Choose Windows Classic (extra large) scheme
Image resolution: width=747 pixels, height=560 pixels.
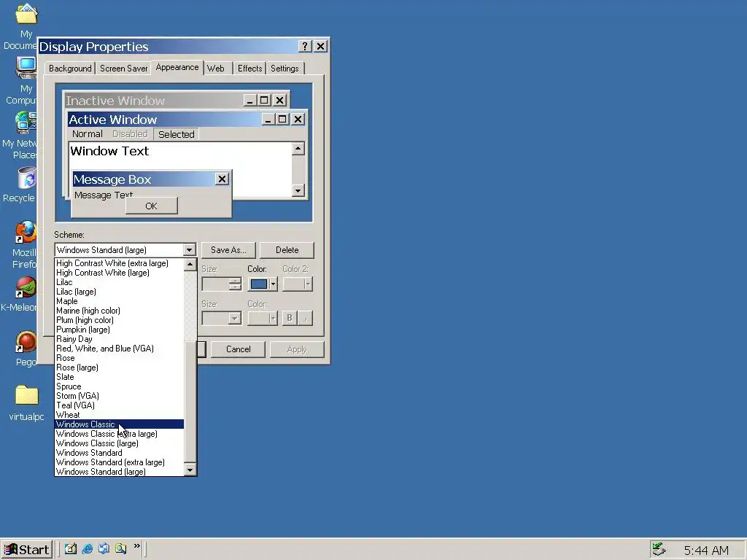point(119,434)
